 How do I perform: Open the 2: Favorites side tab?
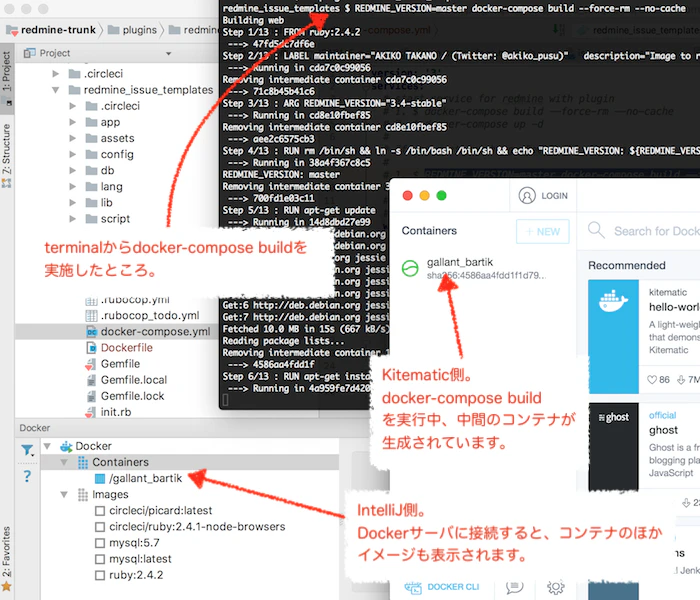click(6, 558)
